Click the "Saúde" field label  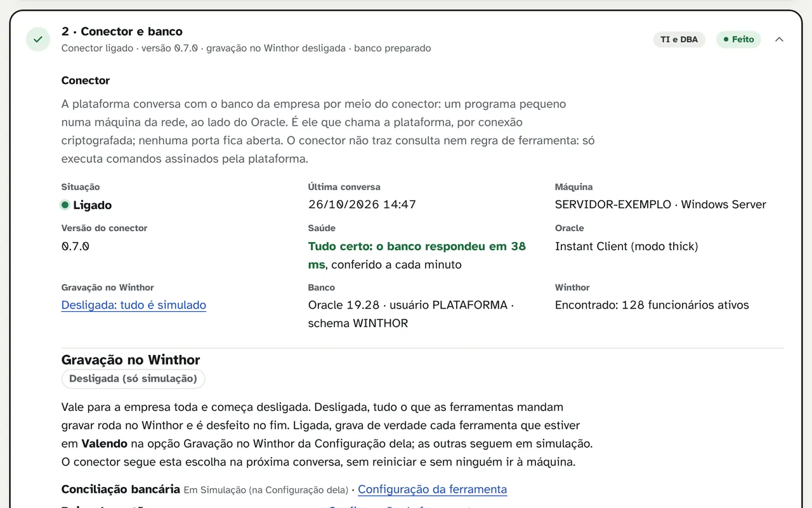point(322,228)
